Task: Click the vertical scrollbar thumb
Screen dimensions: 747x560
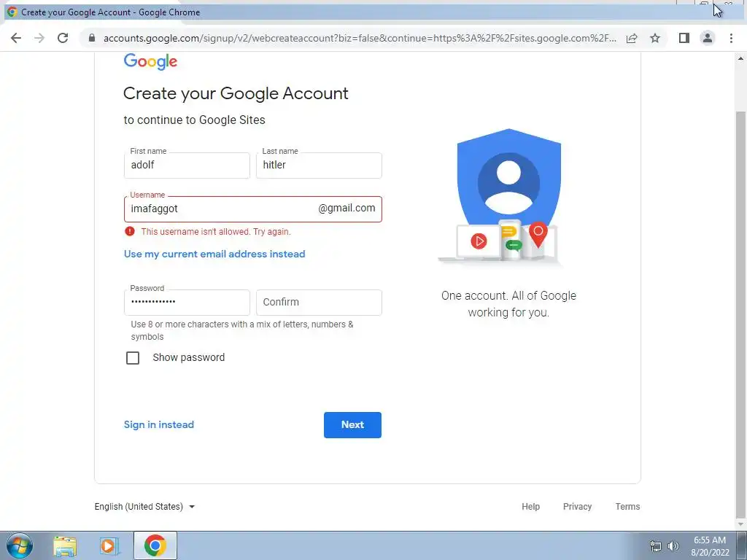Action: click(740, 314)
